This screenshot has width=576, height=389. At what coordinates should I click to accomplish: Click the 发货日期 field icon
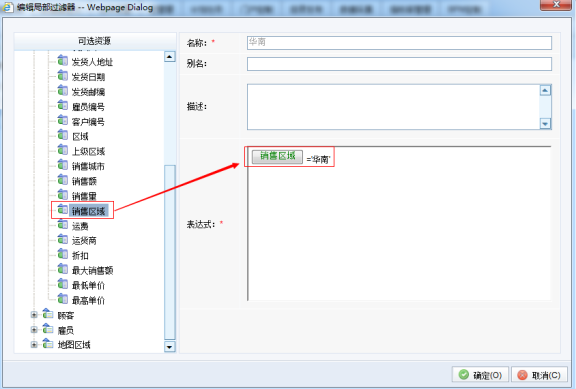63,75
